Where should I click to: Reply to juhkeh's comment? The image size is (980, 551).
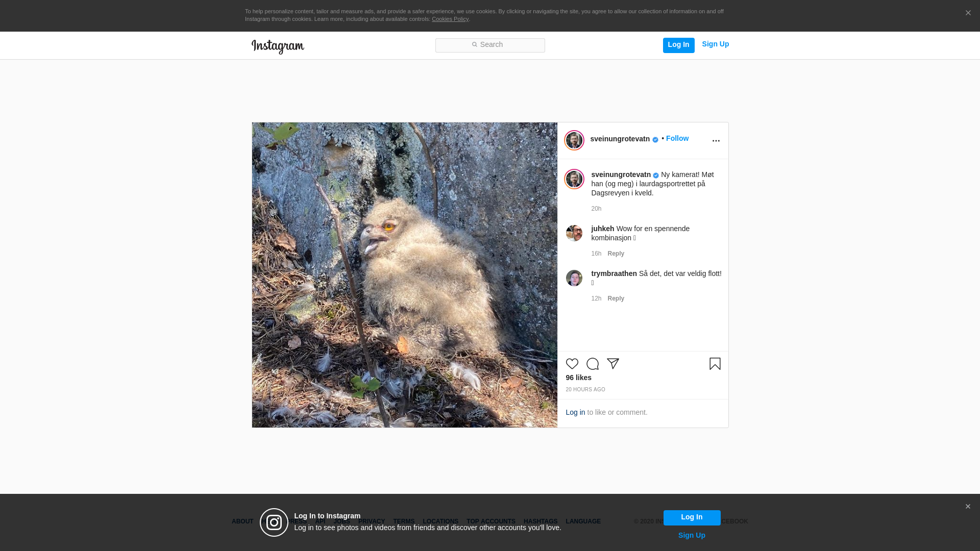(616, 254)
